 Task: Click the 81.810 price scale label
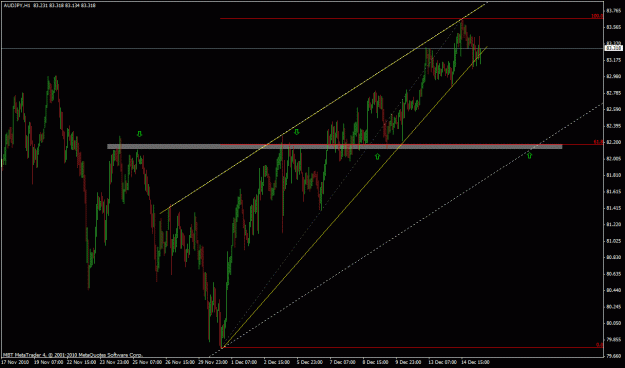pyautogui.click(x=614, y=175)
